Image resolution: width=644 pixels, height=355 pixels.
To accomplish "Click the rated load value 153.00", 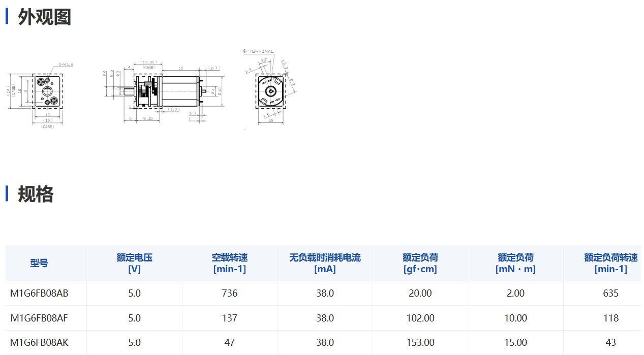I will pyautogui.click(x=420, y=342).
